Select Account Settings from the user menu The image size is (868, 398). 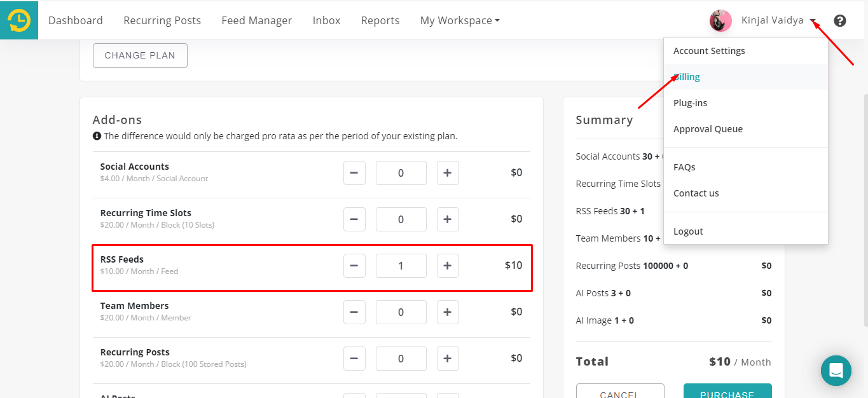pyautogui.click(x=746, y=51)
